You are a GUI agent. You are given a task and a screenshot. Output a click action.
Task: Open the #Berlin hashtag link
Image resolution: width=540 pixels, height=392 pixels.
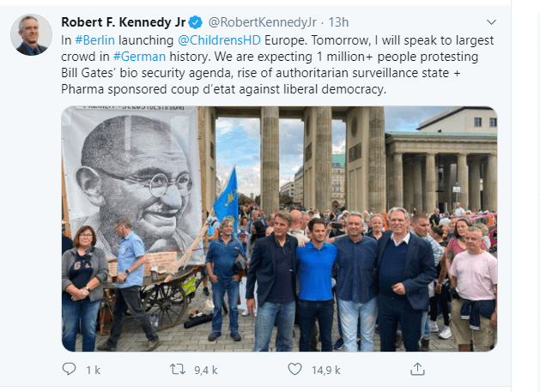94,40
